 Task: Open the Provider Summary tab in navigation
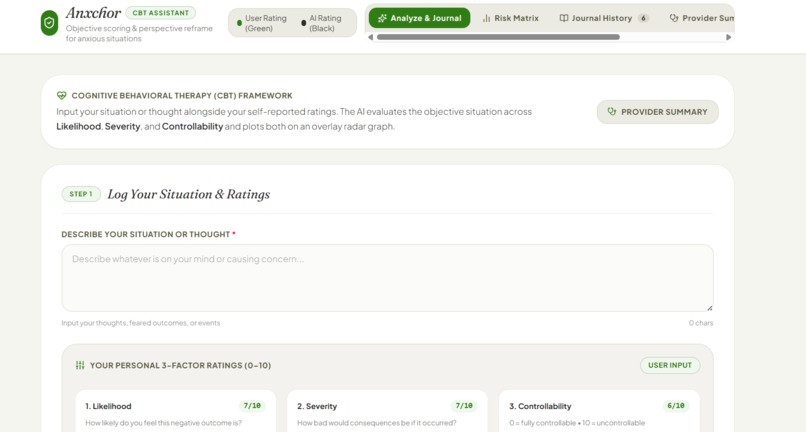(701, 18)
